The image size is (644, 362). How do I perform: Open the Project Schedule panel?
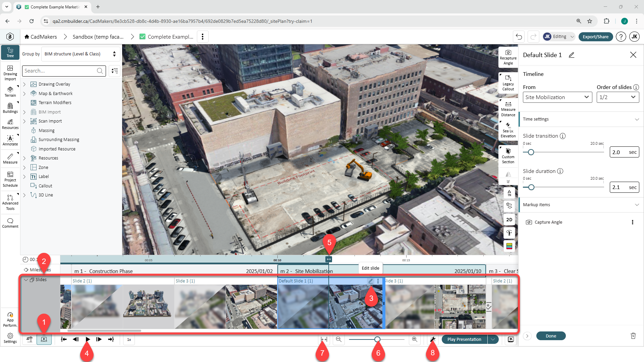pyautogui.click(x=10, y=179)
